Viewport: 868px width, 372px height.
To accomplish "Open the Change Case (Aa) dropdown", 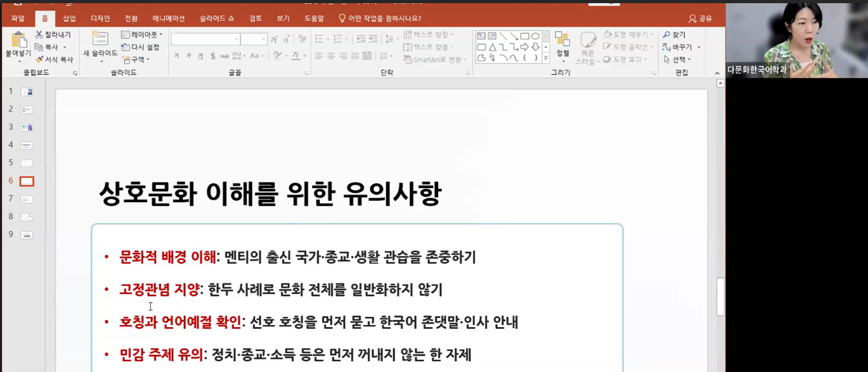I will point(257,56).
